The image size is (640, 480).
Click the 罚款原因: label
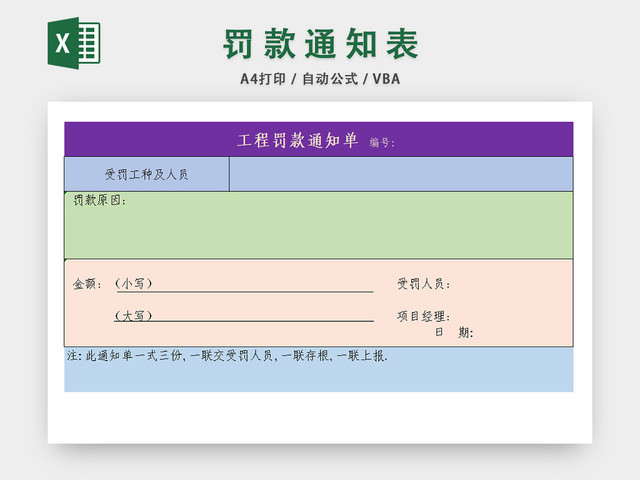click(x=100, y=200)
